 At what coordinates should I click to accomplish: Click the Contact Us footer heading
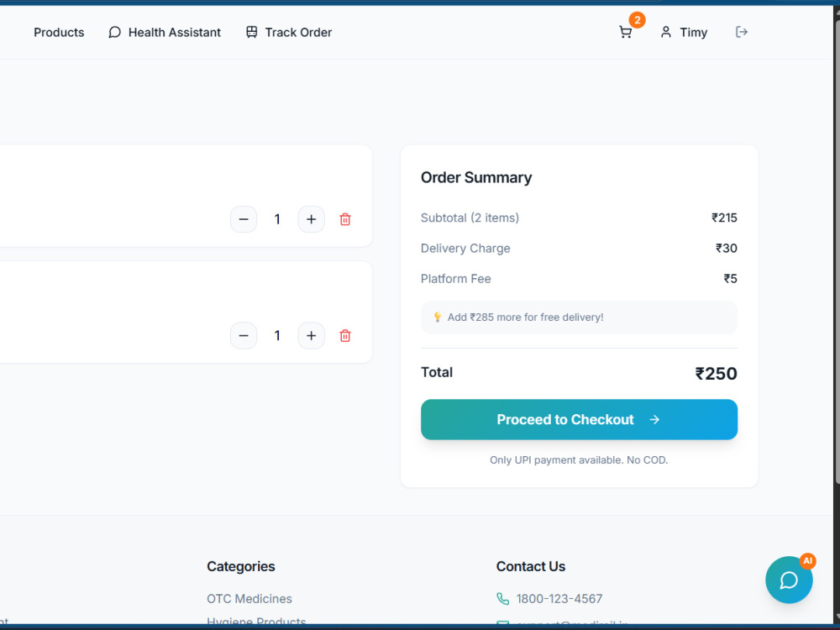tap(530, 566)
